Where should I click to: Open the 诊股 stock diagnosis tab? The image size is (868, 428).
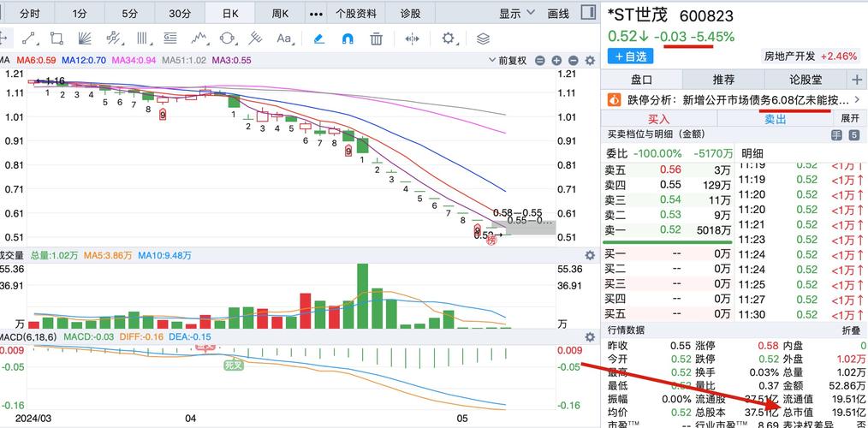tap(410, 14)
